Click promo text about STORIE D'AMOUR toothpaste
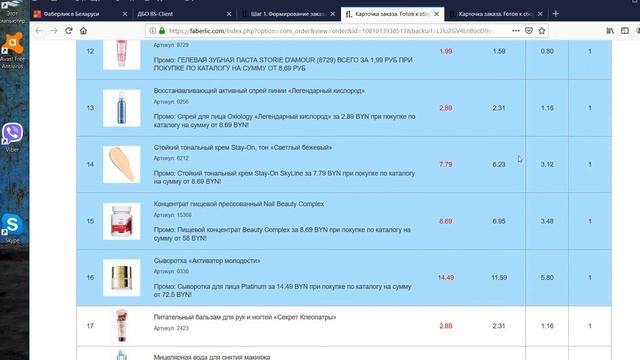Viewport: 640px width, 360px height. 283,64
